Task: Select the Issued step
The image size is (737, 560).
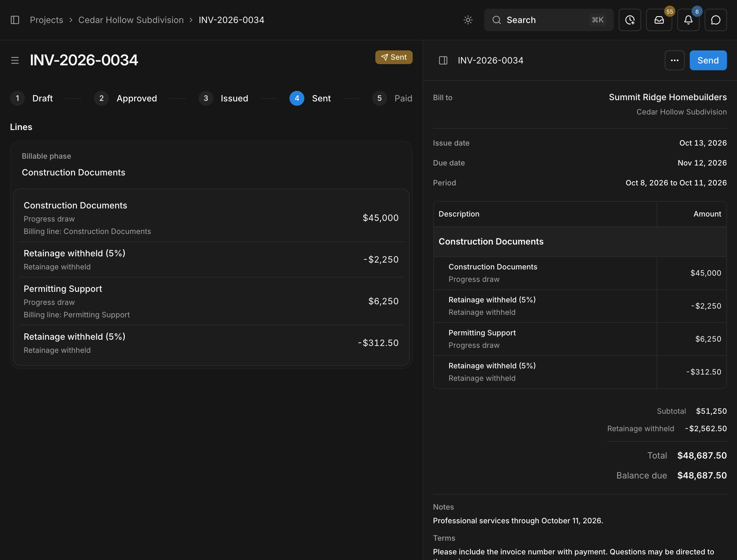Action: pos(223,98)
